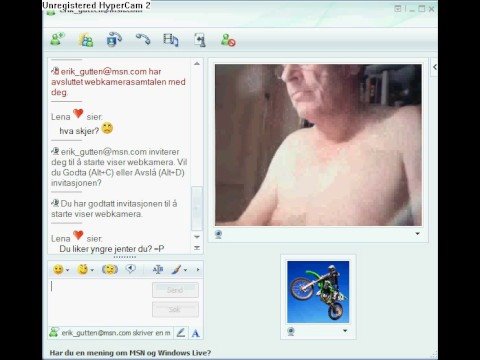
Task: Click the window options icon in title bar
Action: 397,9
